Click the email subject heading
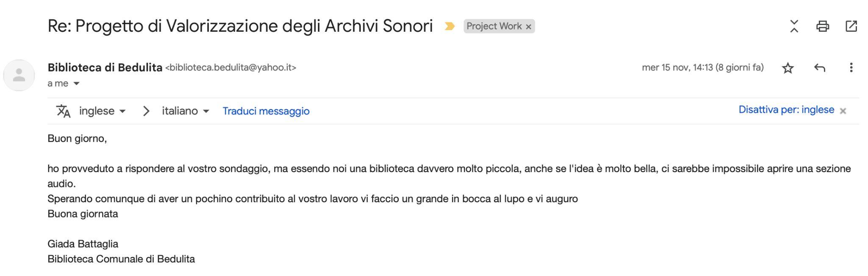Image resolution: width=868 pixels, height=276 pixels. (240, 26)
